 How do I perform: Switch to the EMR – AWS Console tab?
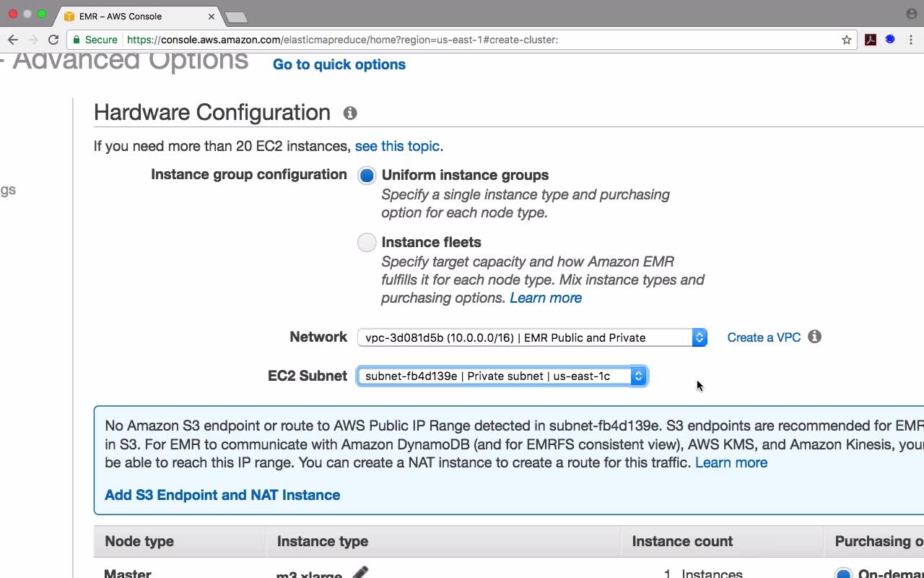click(130, 16)
